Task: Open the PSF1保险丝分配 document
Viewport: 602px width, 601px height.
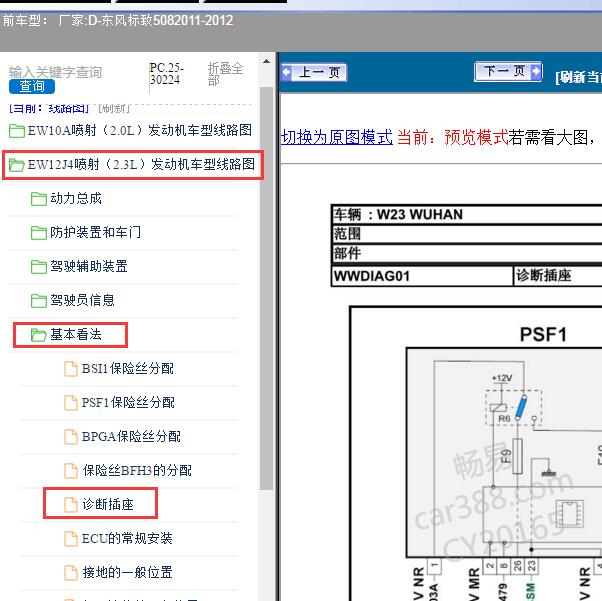Action: click(x=128, y=402)
